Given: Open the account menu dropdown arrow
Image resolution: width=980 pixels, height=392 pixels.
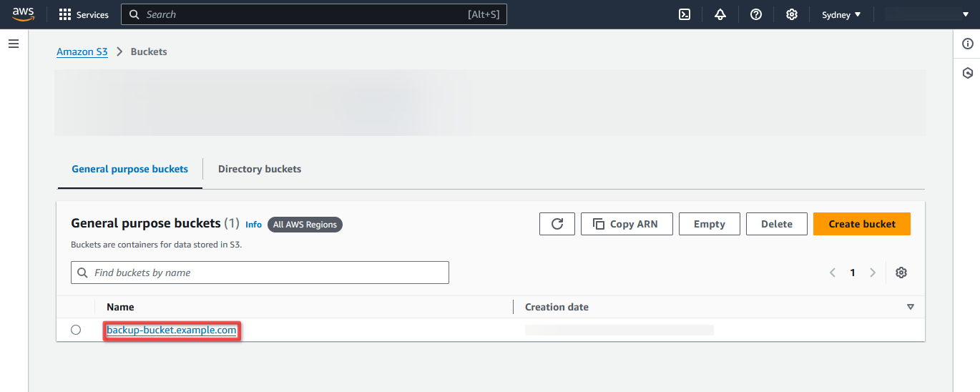Looking at the screenshot, I should [x=966, y=14].
